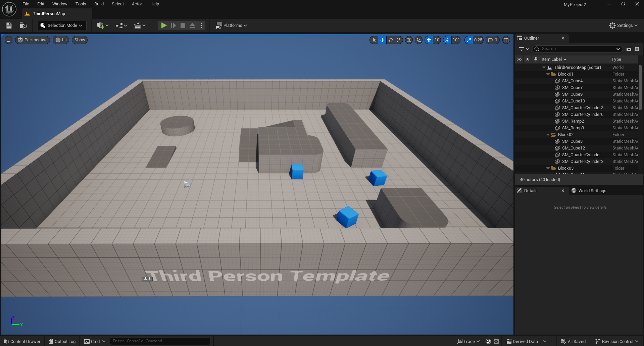Click the Stop simulation button
Viewport: 644px width, 346px height.
pyautogui.click(x=183, y=26)
